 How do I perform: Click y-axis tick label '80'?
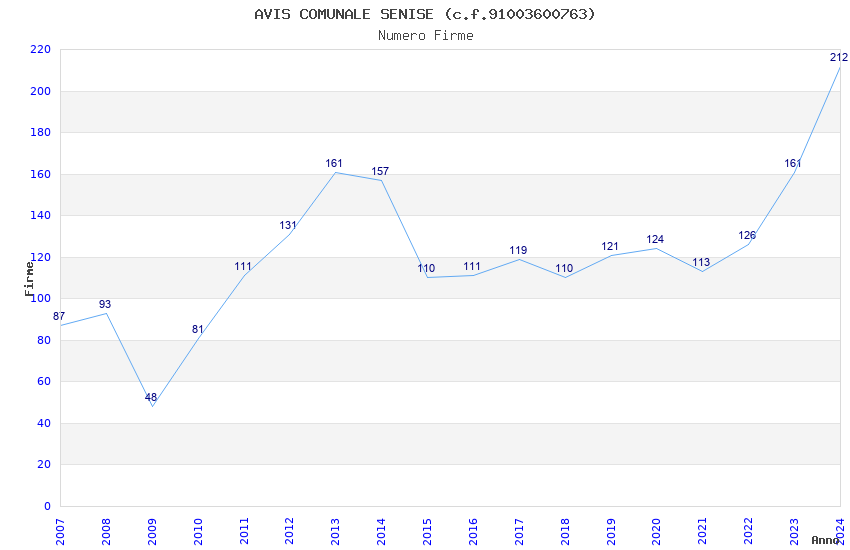pos(44,340)
